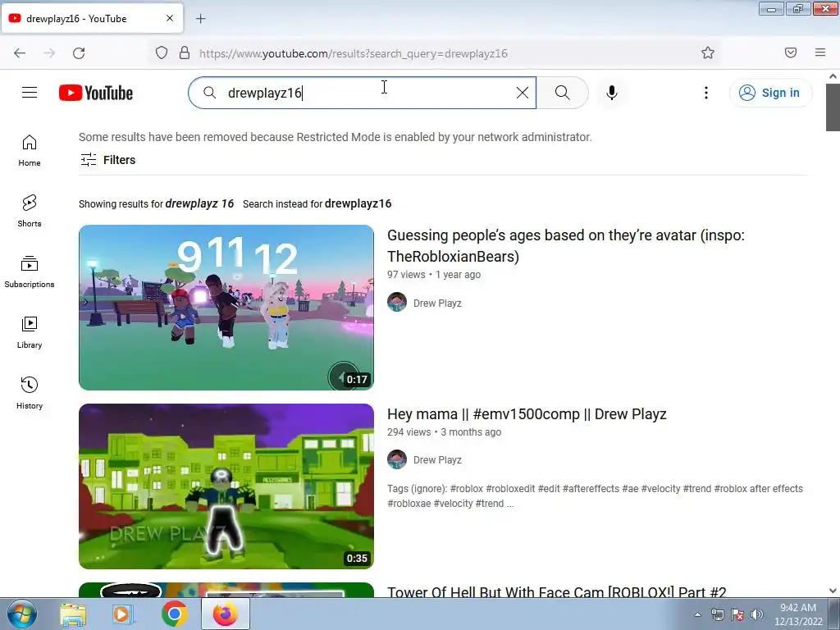Image resolution: width=840 pixels, height=630 pixels.
Task: Open Library in the sidebar
Action: [30, 333]
